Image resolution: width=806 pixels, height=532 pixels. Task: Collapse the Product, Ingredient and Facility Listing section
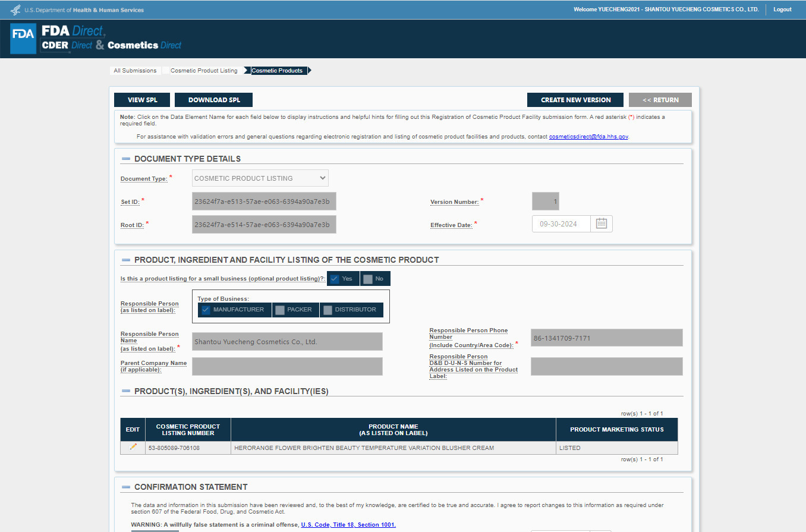tap(125, 260)
